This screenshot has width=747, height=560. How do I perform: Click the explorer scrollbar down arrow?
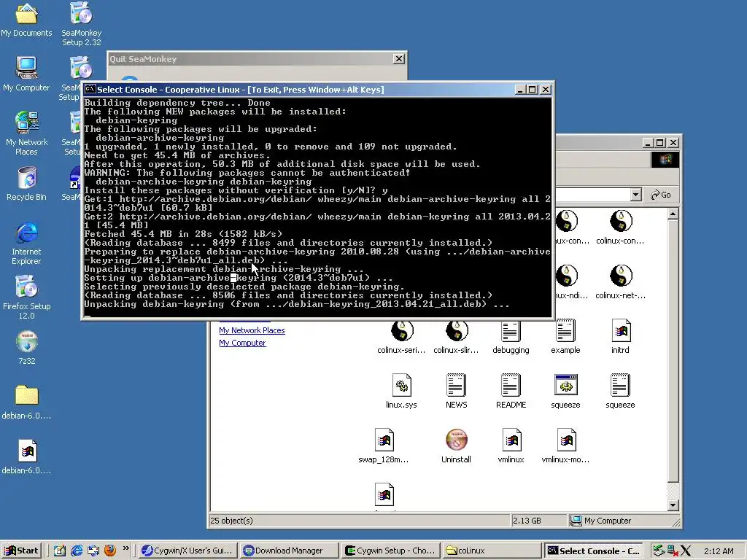673,505
